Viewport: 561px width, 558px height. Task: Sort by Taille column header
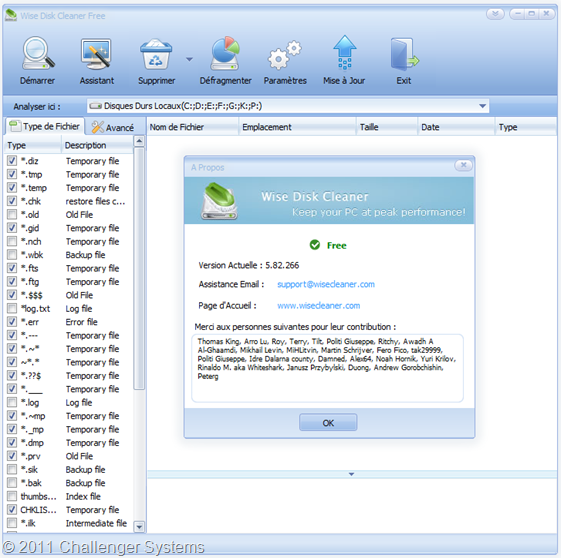(x=387, y=127)
